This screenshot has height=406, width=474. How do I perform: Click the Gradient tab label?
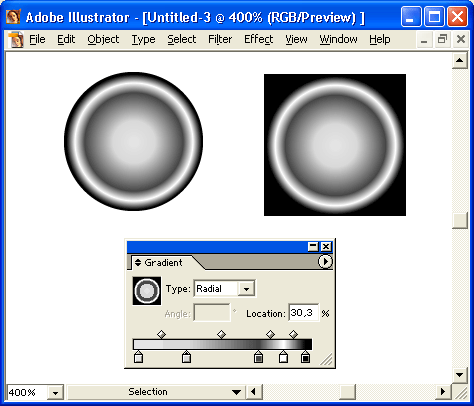point(163,263)
